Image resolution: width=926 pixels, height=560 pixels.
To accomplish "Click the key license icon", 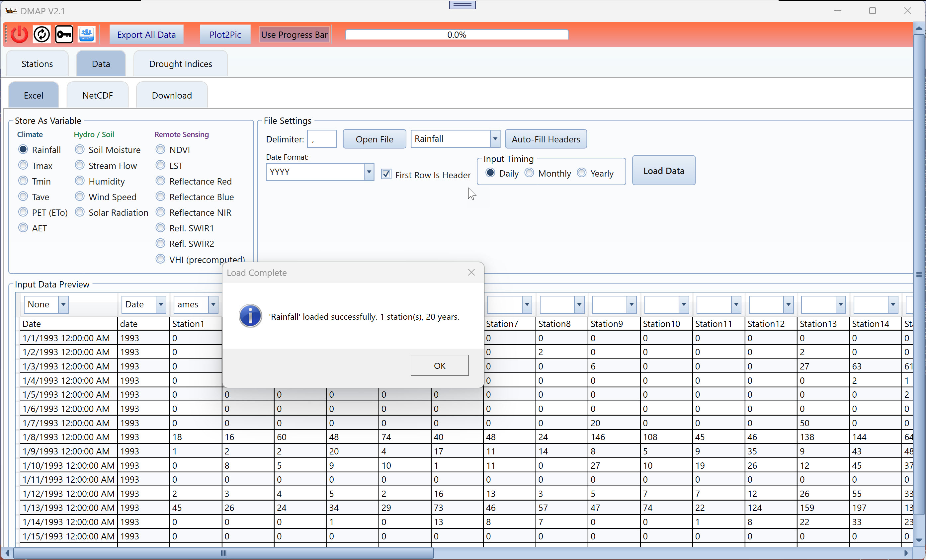I will point(64,35).
